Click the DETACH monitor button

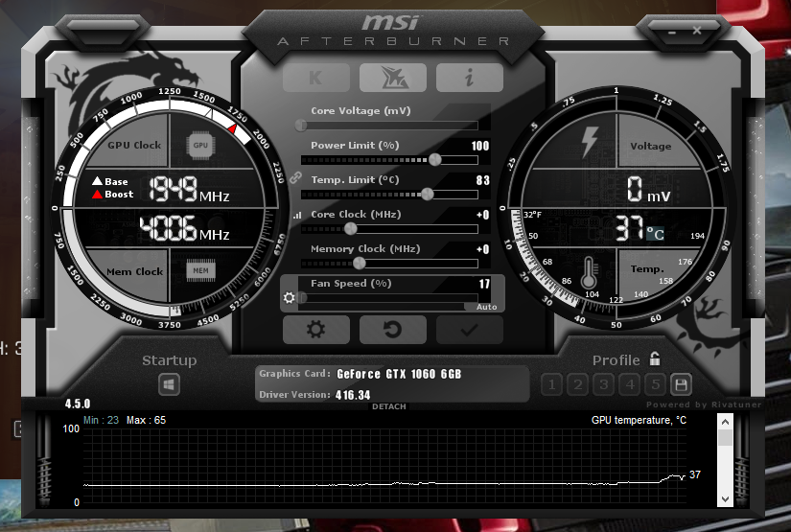[389, 406]
